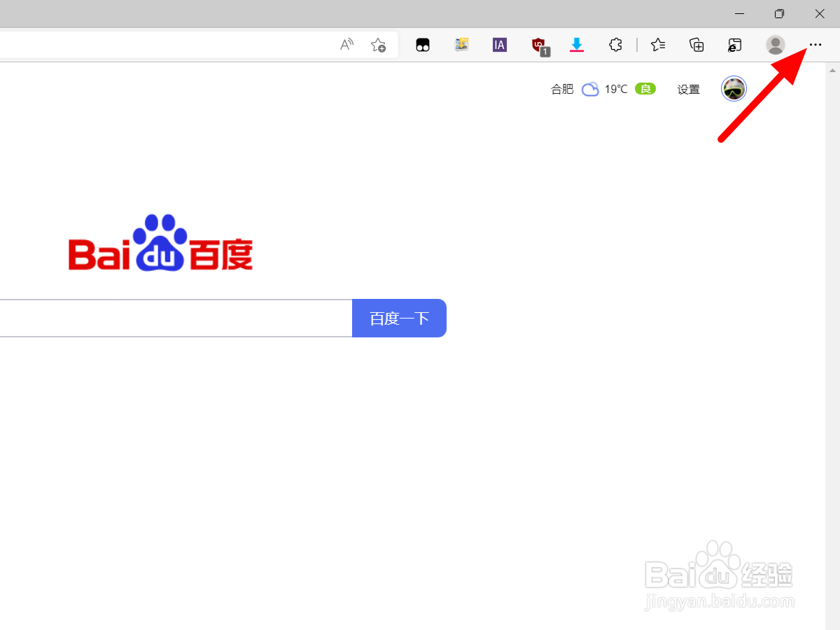Viewport: 840px width, 630px height.
Task: Open the Tampermonkey extension icon
Action: pos(422,45)
